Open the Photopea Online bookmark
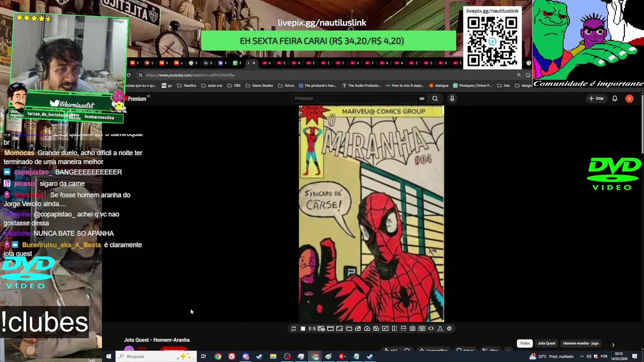This screenshot has width=644, height=362. (472, 85)
